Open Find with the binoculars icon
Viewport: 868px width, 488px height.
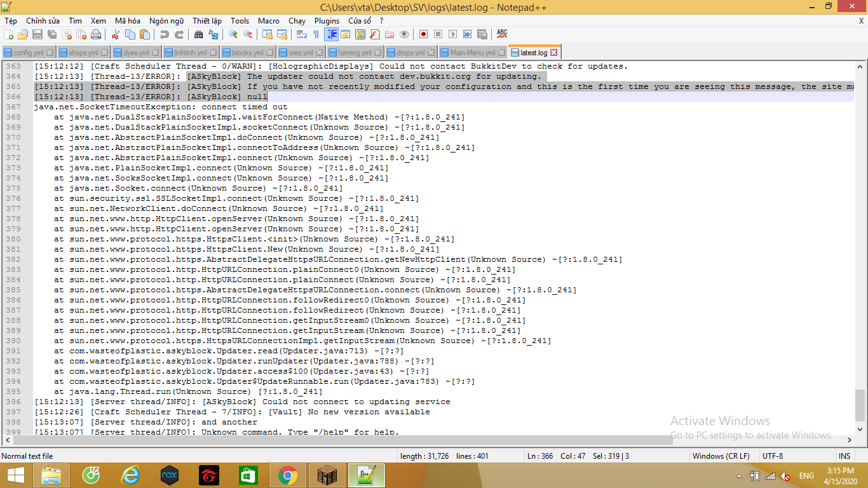click(x=199, y=34)
